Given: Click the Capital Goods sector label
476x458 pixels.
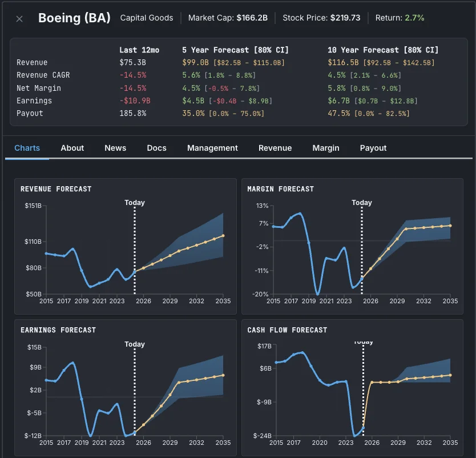Looking at the screenshot, I should tap(146, 18).
